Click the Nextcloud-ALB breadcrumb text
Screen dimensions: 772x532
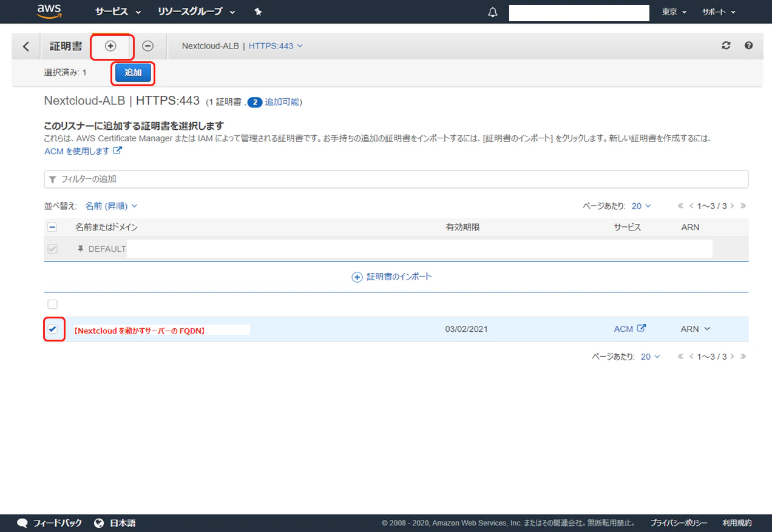tap(211, 46)
